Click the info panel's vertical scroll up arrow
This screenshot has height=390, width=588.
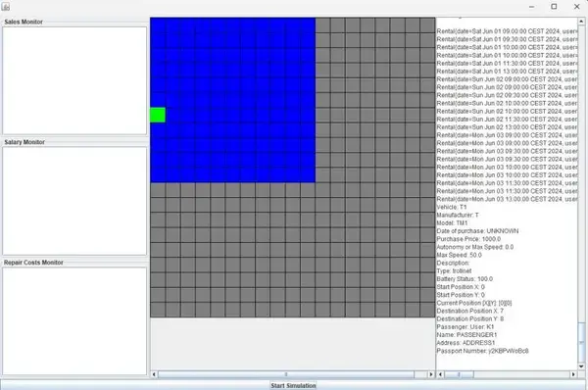pos(581,21)
